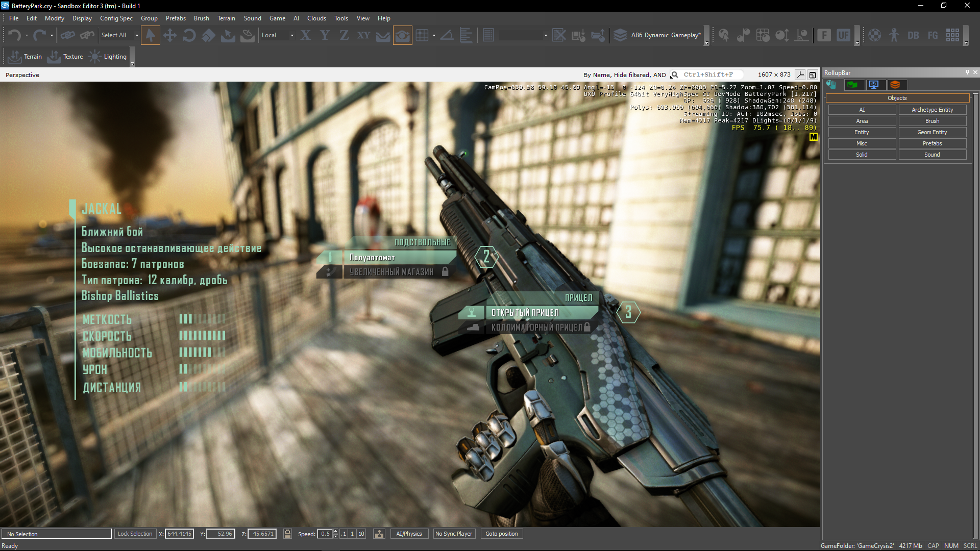The width and height of the screenshot is (980, 551).
Task: Toggle the selection lock padlock by Speed
Action: click(x=287, y=534)
